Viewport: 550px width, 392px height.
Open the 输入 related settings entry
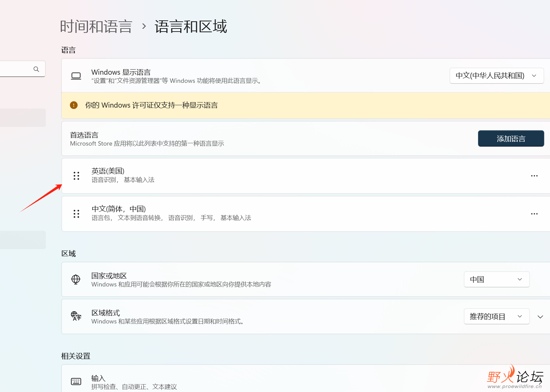(306, 378)
